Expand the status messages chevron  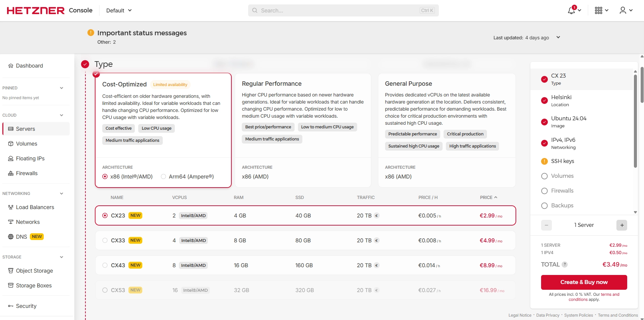click(x=558, y=37)
